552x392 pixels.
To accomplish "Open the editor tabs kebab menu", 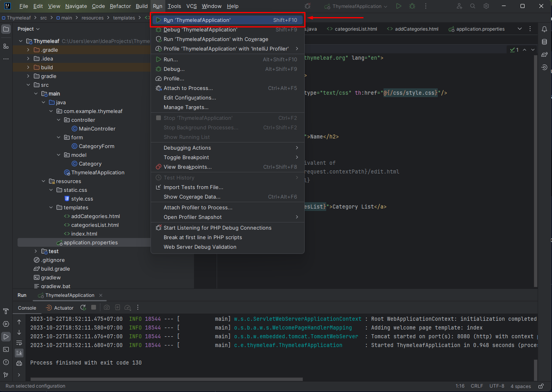I will tap(530, 29).
